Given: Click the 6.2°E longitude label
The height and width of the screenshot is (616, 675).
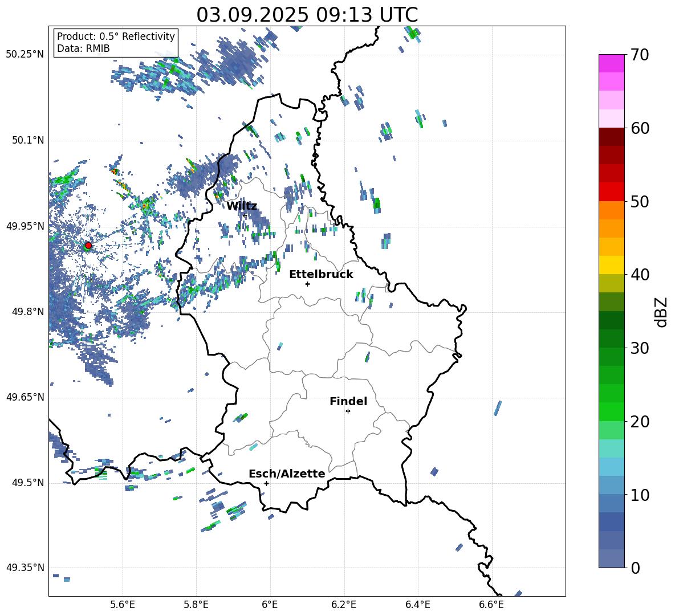Looking at the screenshot, I should [344, 605].
